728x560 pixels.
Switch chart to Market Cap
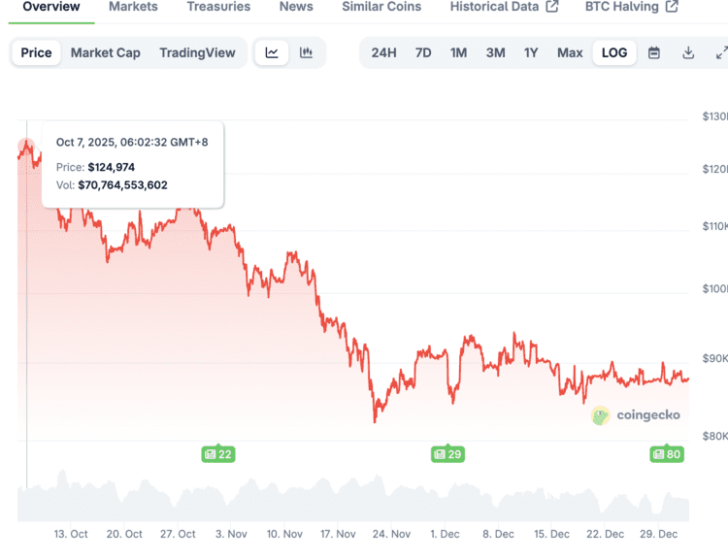pos(105,52)
